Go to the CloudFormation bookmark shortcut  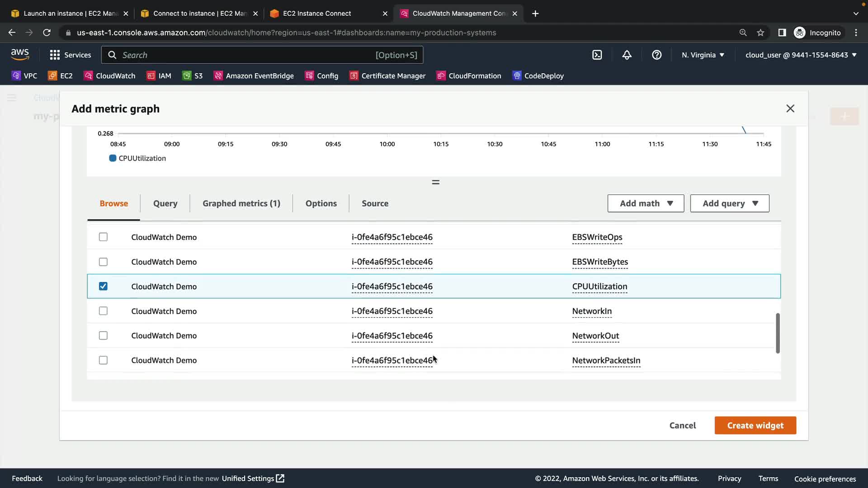click(x=468, y=76)
